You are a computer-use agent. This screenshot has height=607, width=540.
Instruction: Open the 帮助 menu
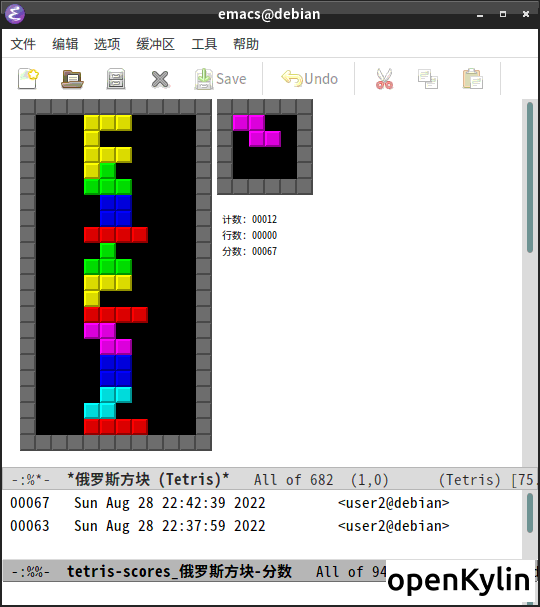pos(246,44)
